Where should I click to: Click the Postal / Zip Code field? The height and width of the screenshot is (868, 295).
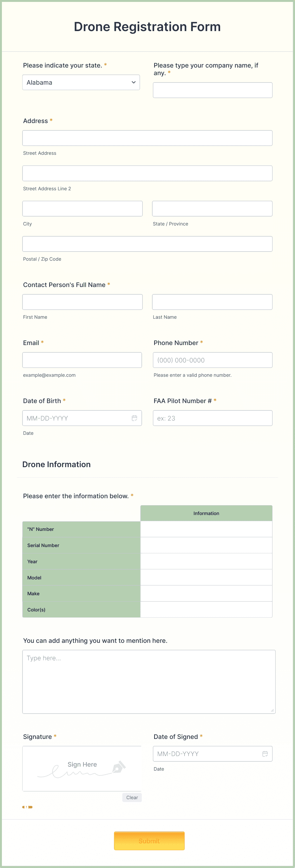(x=147, y=244)
